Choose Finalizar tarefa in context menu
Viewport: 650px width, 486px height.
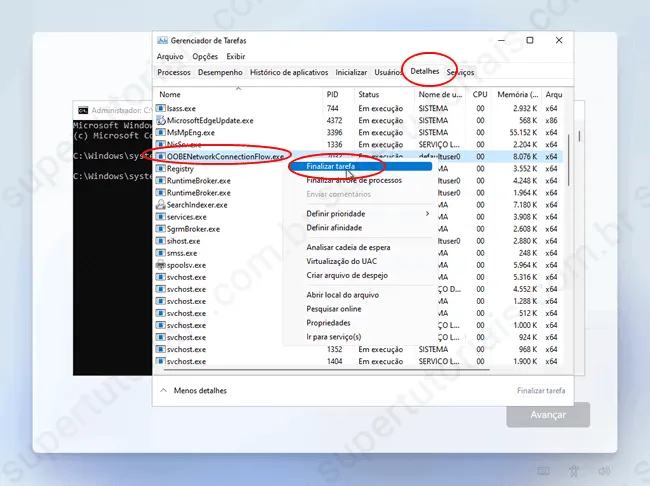[x=360, y=166]
